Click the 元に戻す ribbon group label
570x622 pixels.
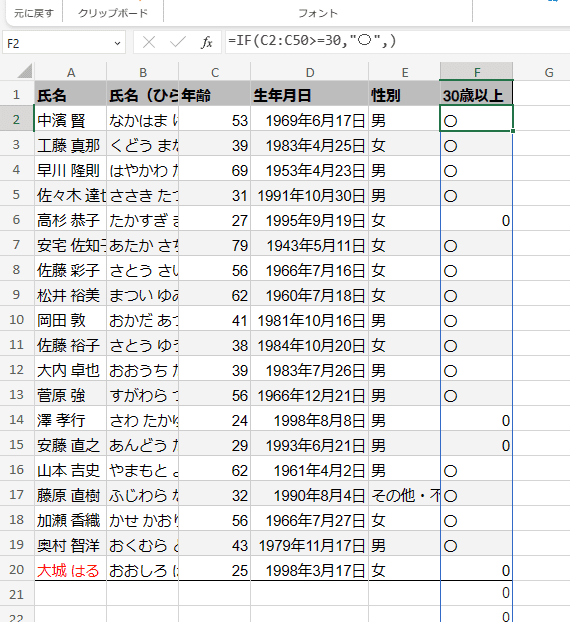[x=34, y=13]
